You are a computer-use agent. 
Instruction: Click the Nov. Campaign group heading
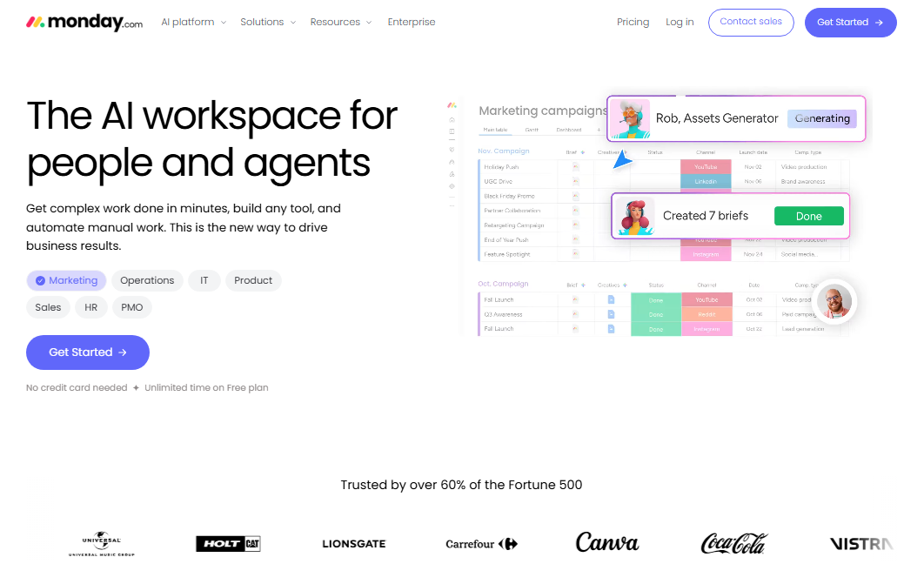(503, 151)
